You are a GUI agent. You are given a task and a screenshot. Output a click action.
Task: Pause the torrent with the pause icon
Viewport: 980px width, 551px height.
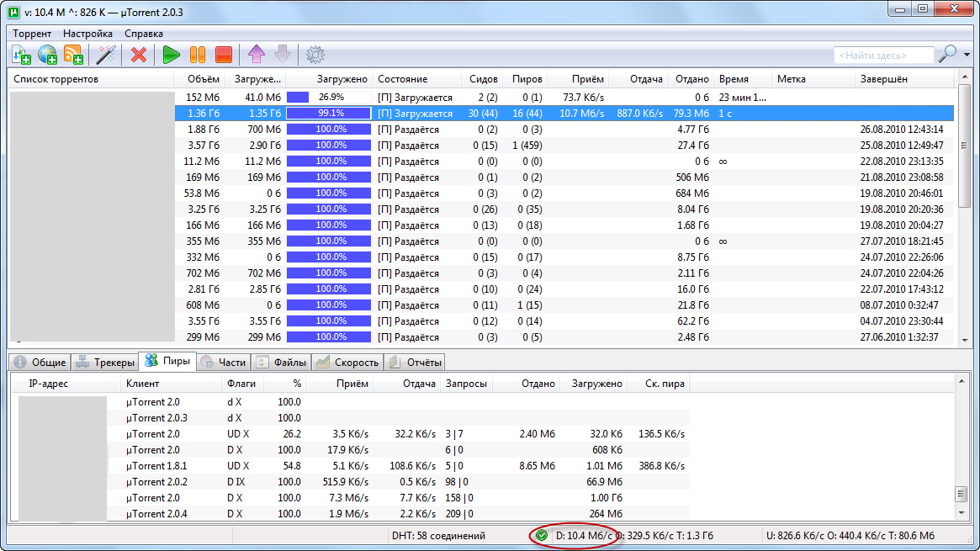point(197,55)
